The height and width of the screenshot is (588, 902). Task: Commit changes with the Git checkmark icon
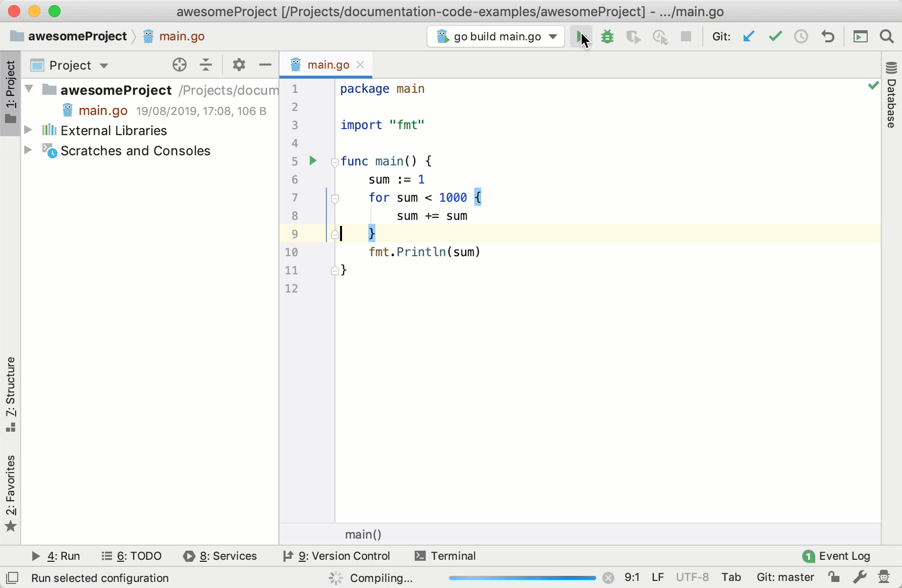[x=775, y=37]
